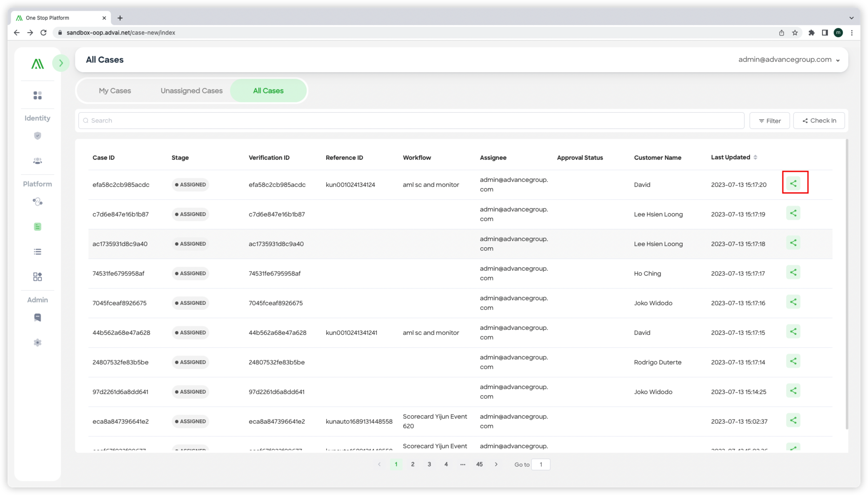
Task: Open the admin@advancegroup.com account dropdown
Action: (x=789, y=60)
